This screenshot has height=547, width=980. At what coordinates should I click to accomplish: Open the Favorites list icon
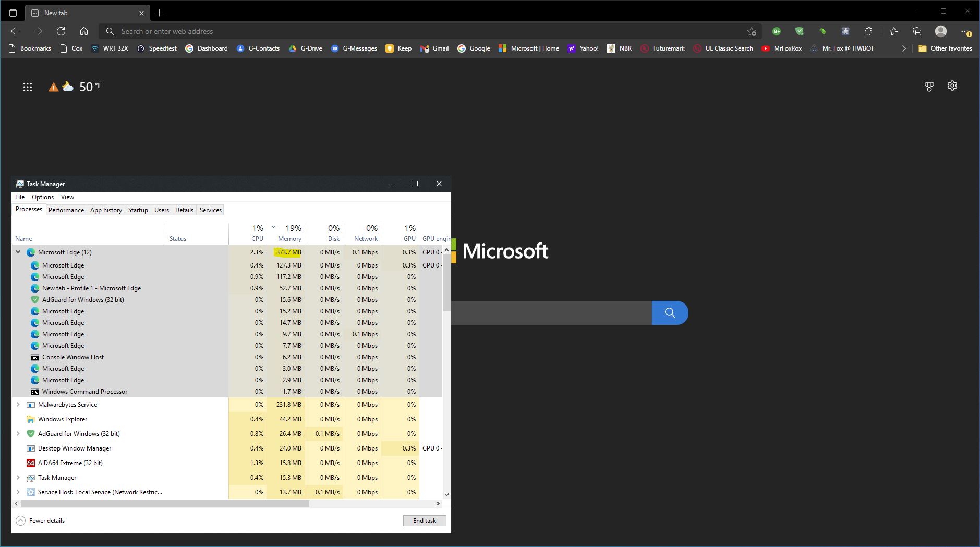[894, 31]
